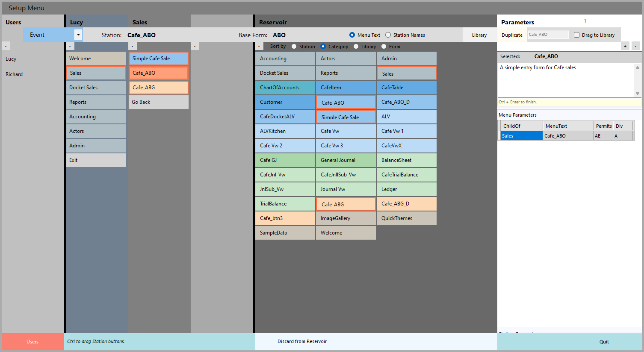
Task: Enable the Drag to Library checkbox
Action: 576,35
